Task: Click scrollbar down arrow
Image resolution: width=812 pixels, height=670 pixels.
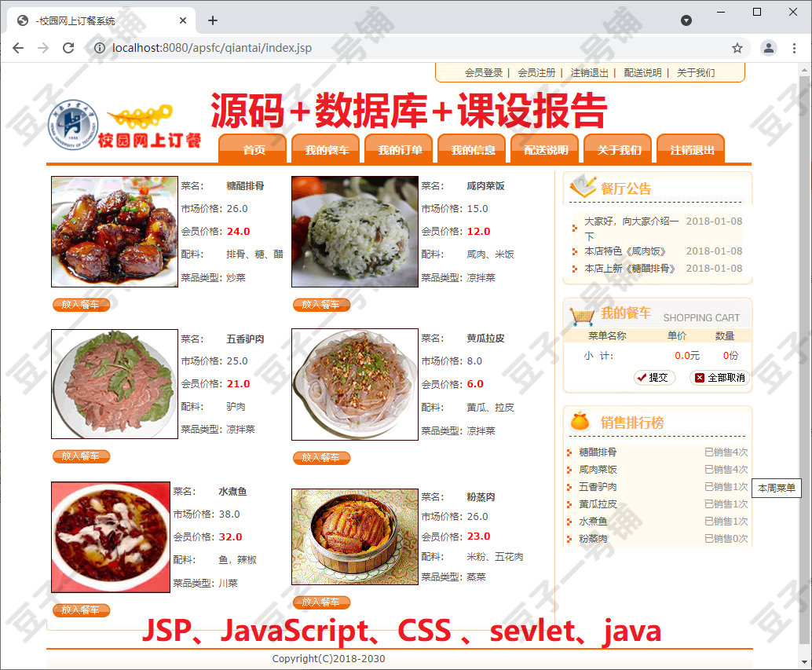Action: coord(804,661)
